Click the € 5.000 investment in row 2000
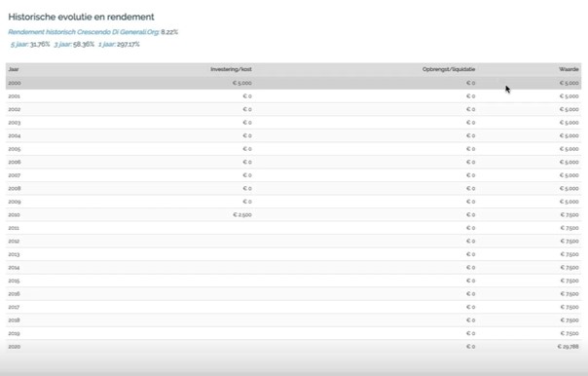 242,83
